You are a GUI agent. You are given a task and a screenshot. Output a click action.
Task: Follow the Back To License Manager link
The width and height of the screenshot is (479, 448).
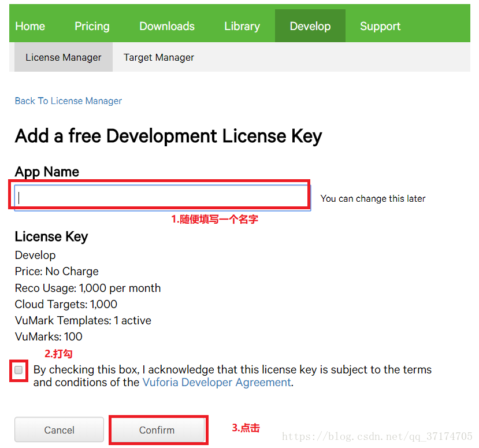[68, 101]
